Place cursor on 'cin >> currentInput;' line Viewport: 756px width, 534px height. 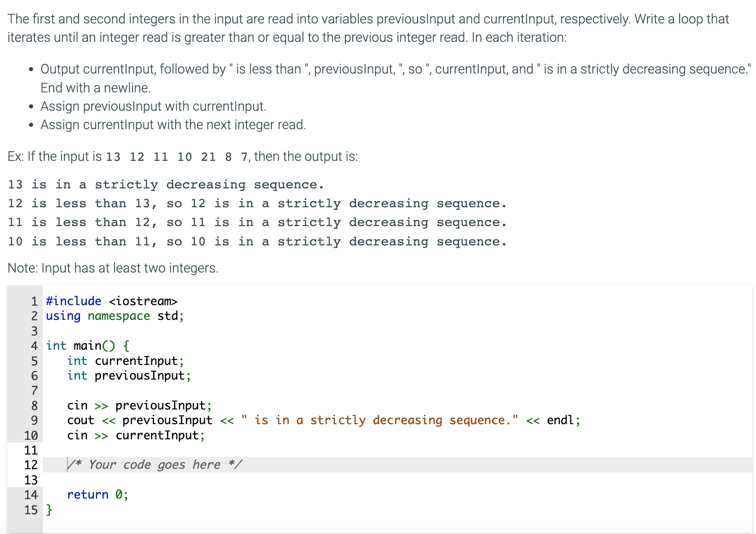[135, 436]
